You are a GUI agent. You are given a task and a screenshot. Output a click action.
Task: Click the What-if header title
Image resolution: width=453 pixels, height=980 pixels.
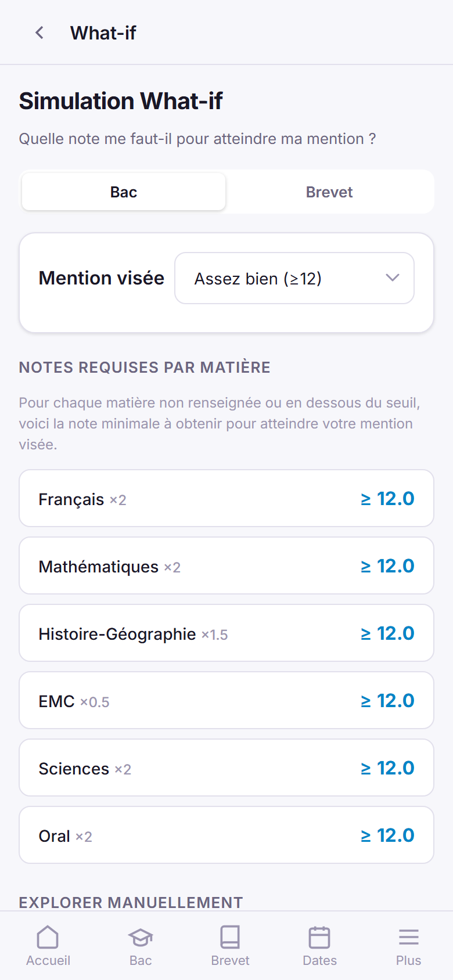click(103, 33)
